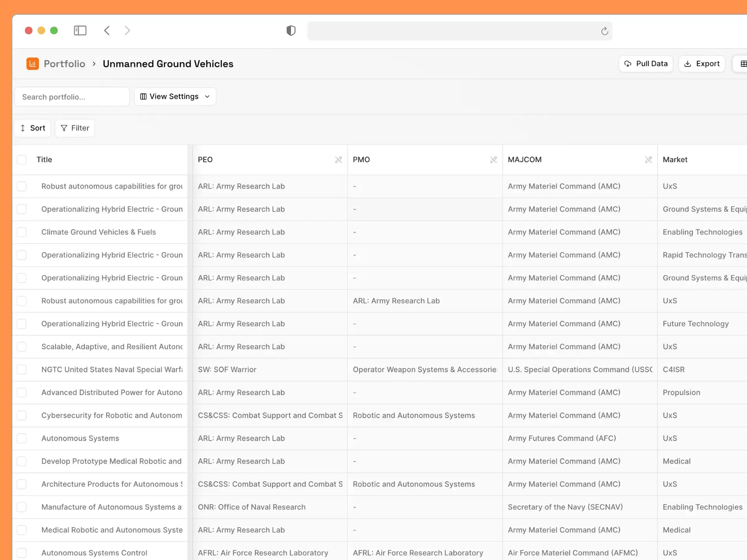Click the orange Portfolio chart icon
The image size is (747, 560).
point(33,64)
